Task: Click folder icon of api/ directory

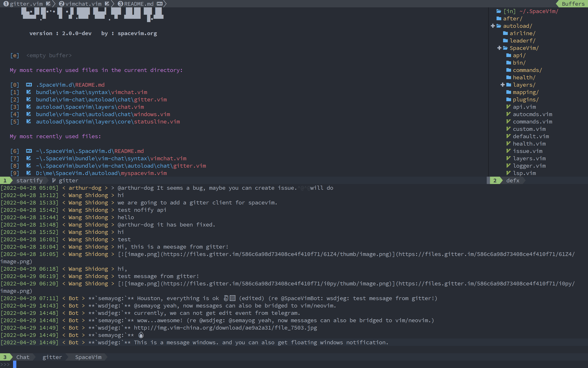Action: pyautogui.click(x=509, y=55)
